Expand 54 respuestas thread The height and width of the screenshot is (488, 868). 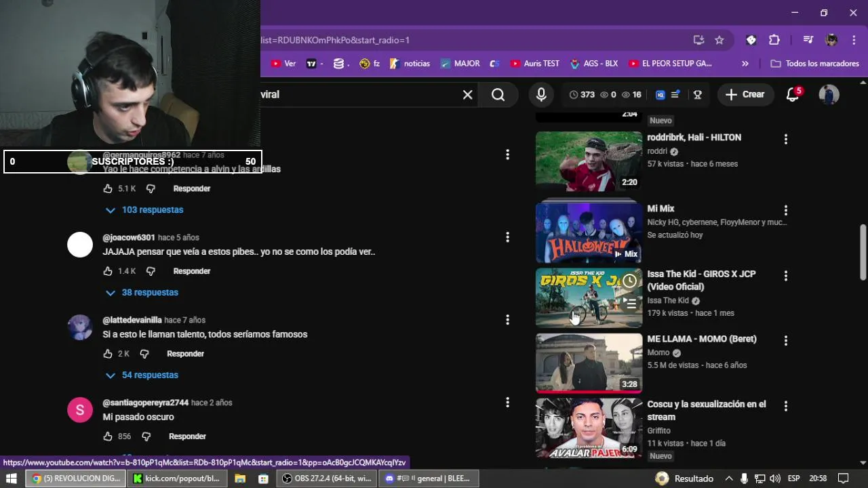point(142,375)
